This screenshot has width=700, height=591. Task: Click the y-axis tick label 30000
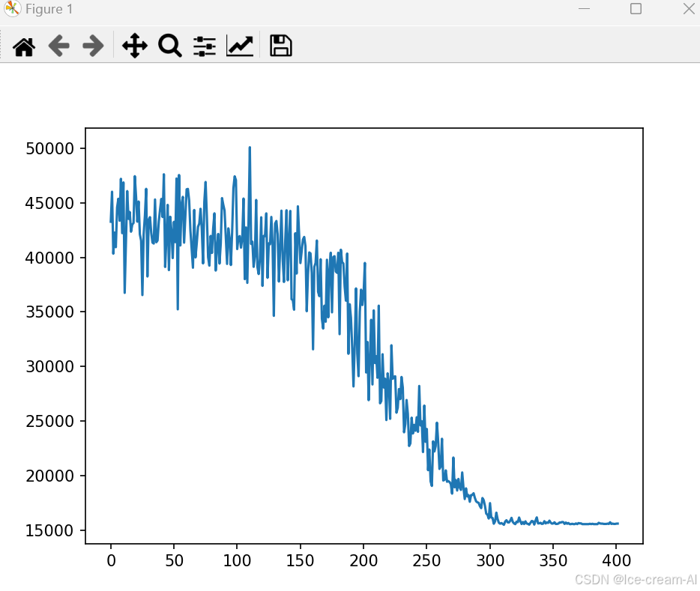pyautogui.click(x=49, y=366)
